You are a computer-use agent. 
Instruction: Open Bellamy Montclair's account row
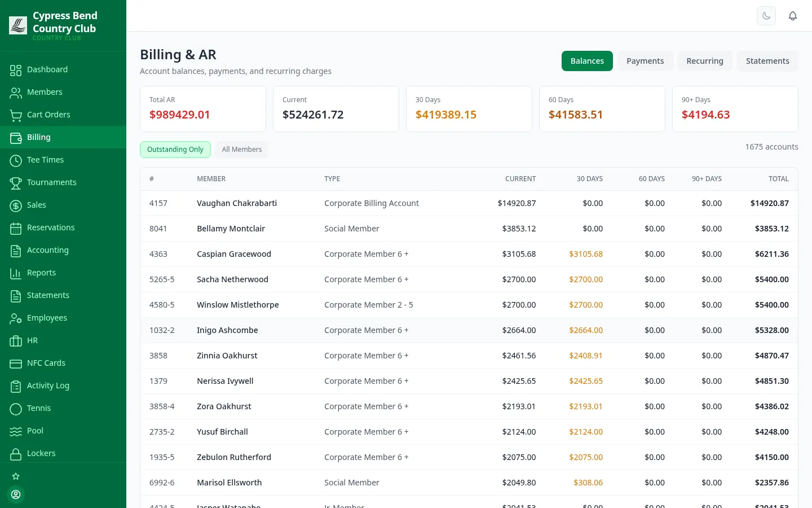pos(469,229)
